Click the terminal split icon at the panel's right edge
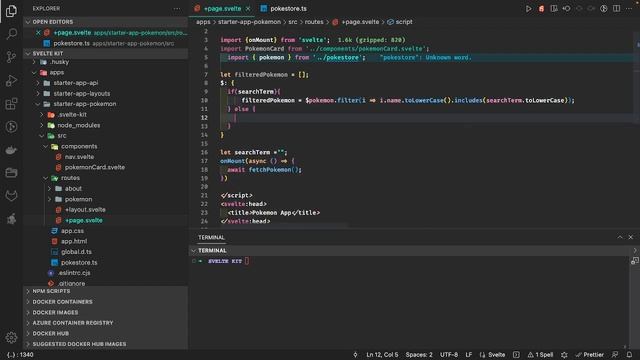The height and width of the screenshot is (360, 640). point(634,261)
